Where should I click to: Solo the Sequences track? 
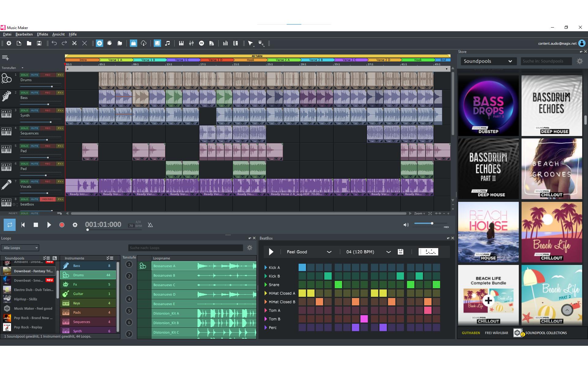24,128
